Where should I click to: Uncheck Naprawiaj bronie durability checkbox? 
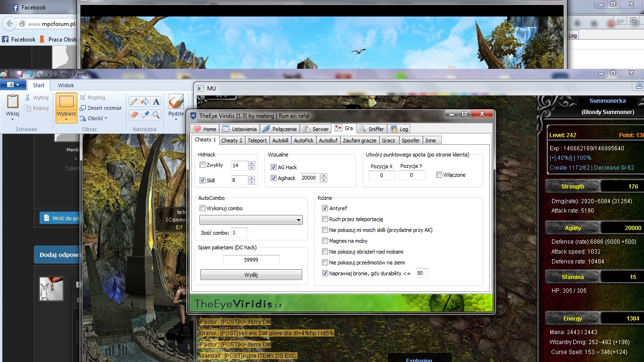pos(325,273)
